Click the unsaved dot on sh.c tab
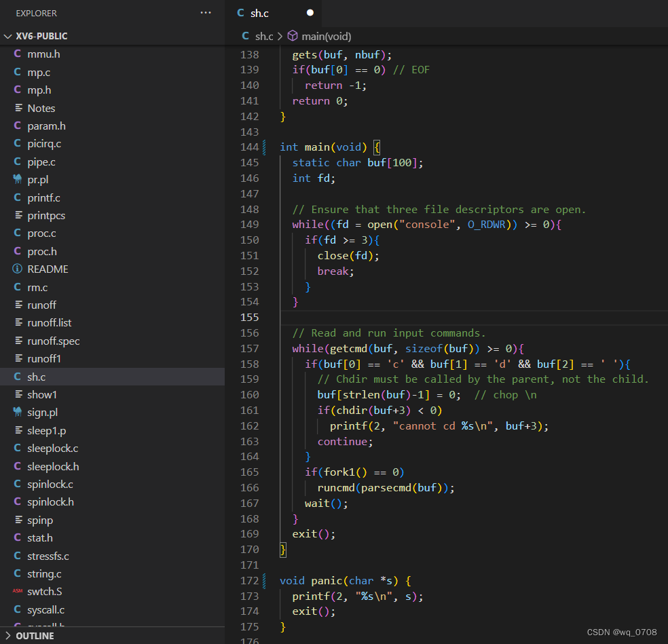The image size is (668, 644). click(310, 13)
